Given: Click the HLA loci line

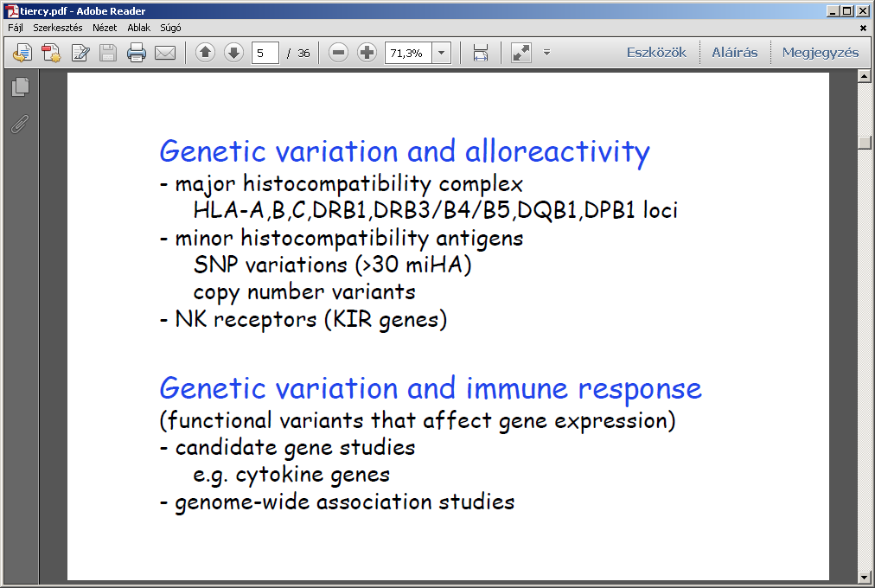Looking at the screenshot, I should [435, 210].
